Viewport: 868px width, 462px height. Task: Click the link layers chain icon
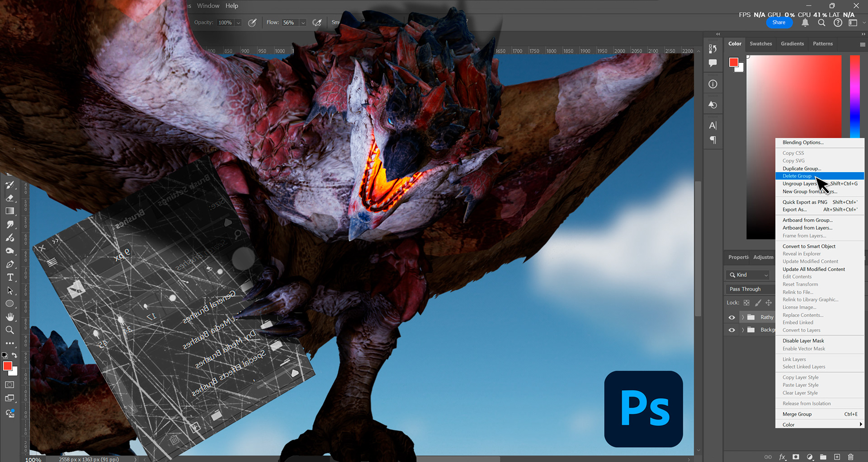pos(768,457)
